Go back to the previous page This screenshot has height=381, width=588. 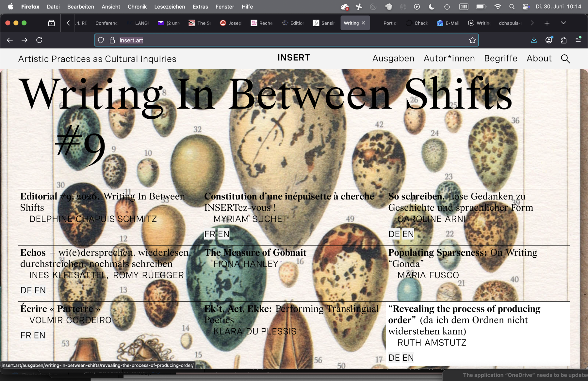10,40
